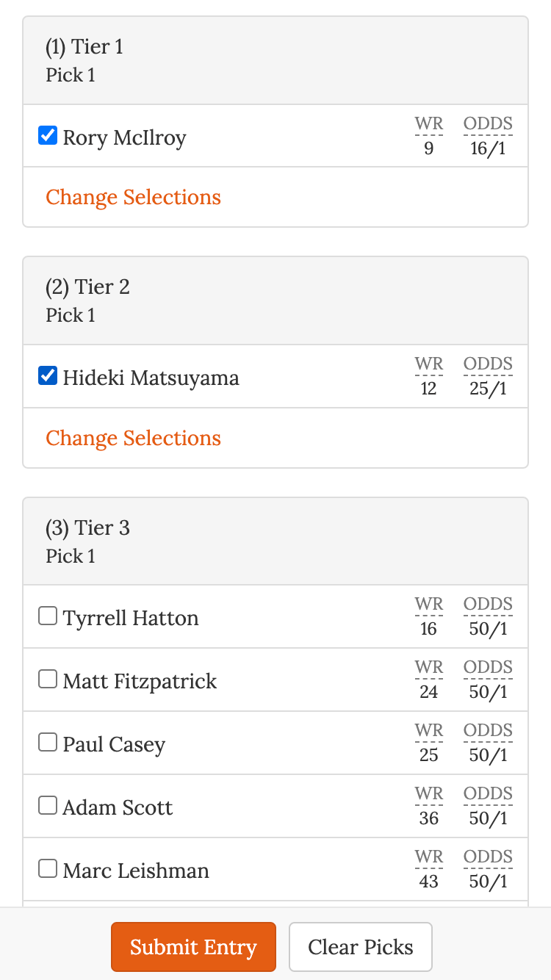Uncheck Rory McIlroy in Tier 1
Screen dimensions: 551x980
pos(47,135)
